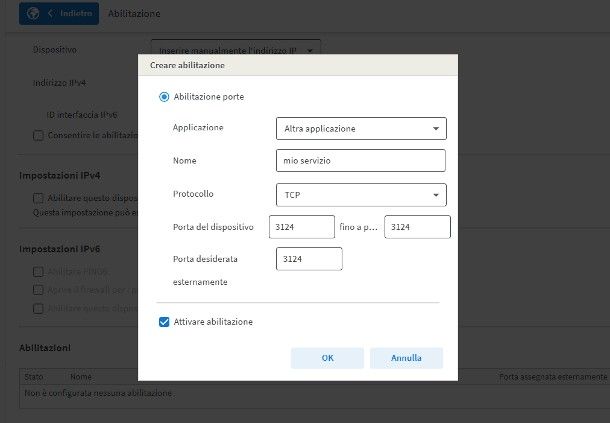The width and height of the screenshot is (610, 423).
Task: Click the Stato column header
Action: coord(35,377)
